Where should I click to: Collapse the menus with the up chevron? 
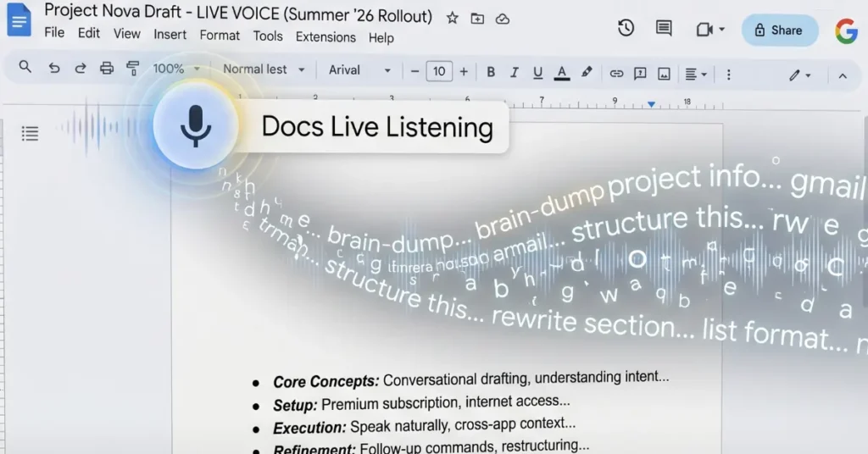[843, 75]
